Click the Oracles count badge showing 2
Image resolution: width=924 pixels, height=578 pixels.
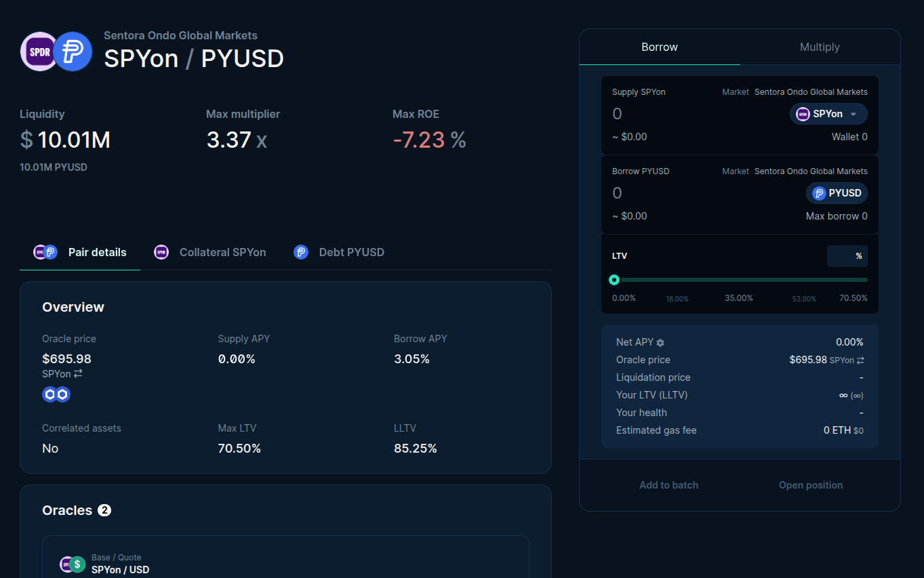pos(104,510)
